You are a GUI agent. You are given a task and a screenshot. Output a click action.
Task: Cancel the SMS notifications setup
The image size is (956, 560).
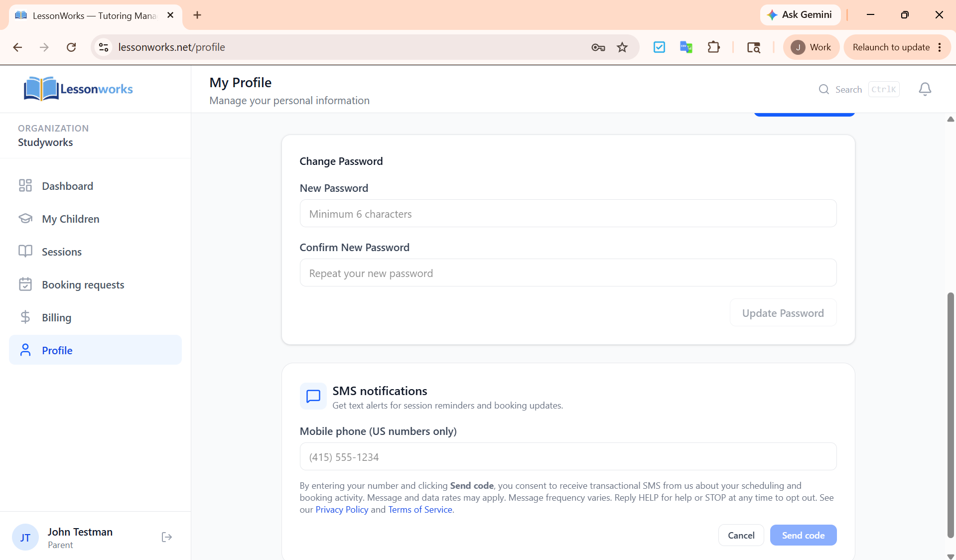click(741, 535)
